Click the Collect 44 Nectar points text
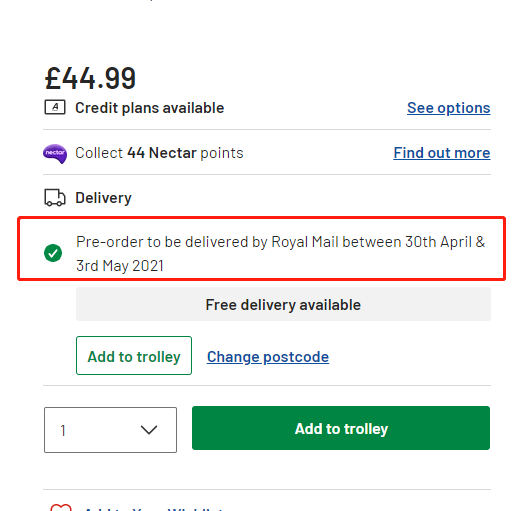The width and height of the screenshot is (525, 511). (159, 153)
